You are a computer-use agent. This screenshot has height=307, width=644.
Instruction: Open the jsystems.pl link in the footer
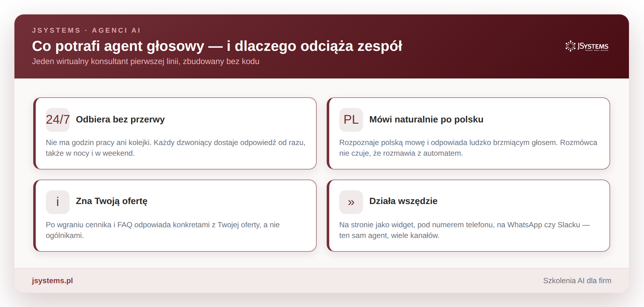52,281
